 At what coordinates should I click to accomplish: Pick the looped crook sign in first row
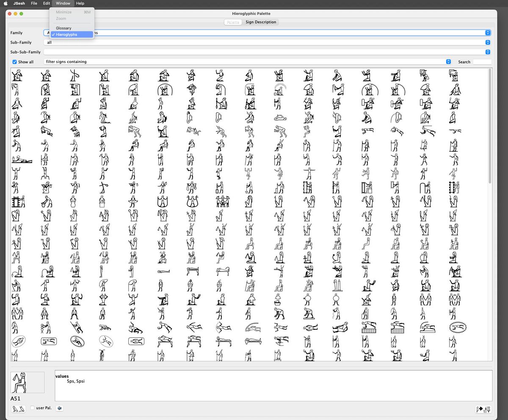point(75,75)
